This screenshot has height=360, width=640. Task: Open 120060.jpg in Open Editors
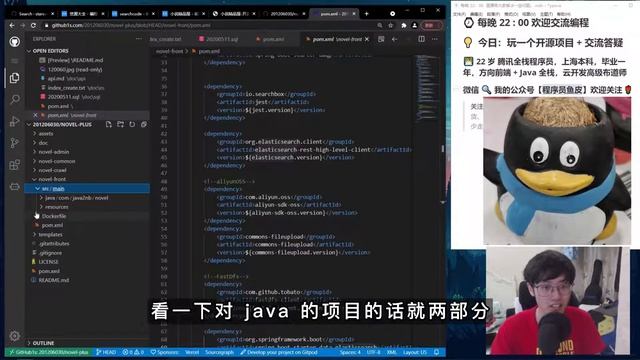75,69
